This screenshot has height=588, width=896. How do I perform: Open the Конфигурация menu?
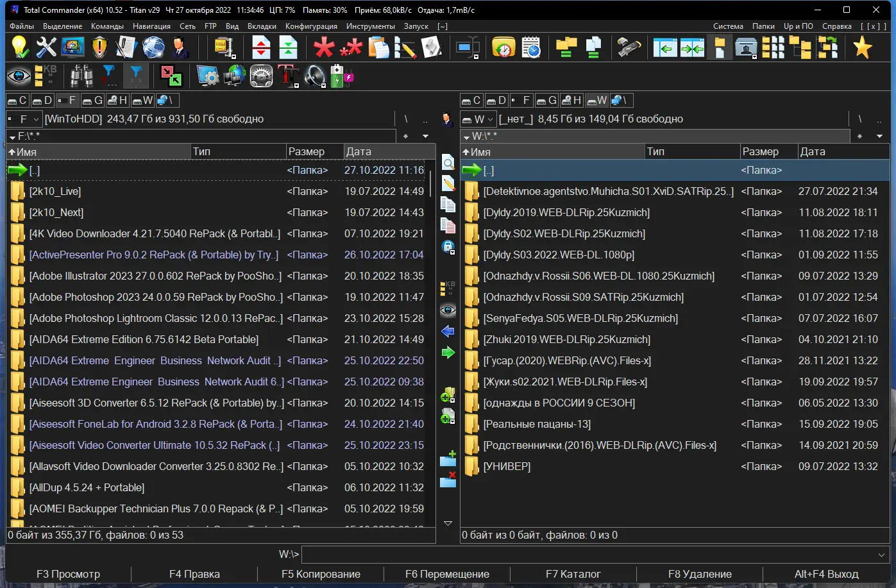[311, 26]
